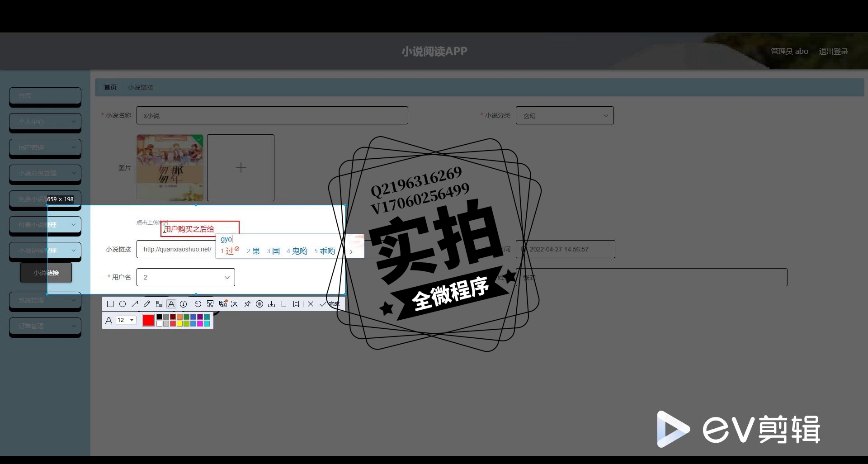Click the uploaded novel cover thumbnail
The height and width of the screenshot is (464, 868).
coord(170,168)
